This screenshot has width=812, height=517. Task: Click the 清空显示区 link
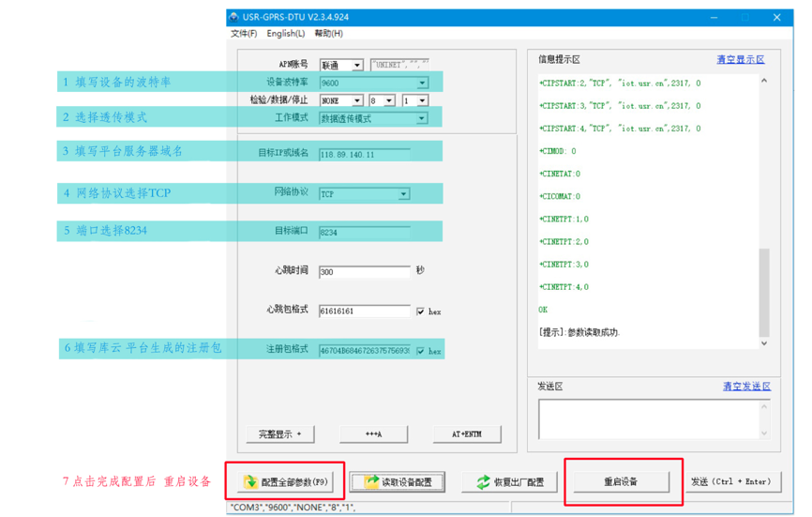[740, 59]
